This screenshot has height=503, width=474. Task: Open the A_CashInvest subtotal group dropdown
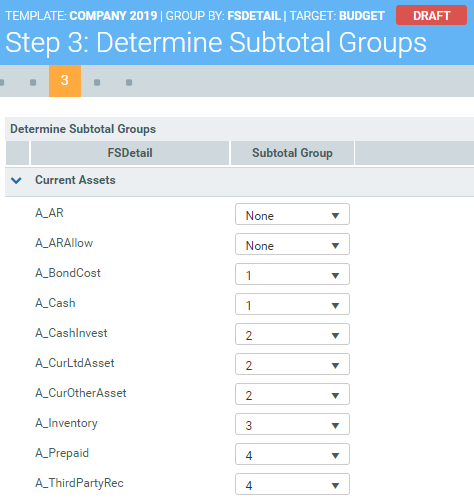(292, 334)
